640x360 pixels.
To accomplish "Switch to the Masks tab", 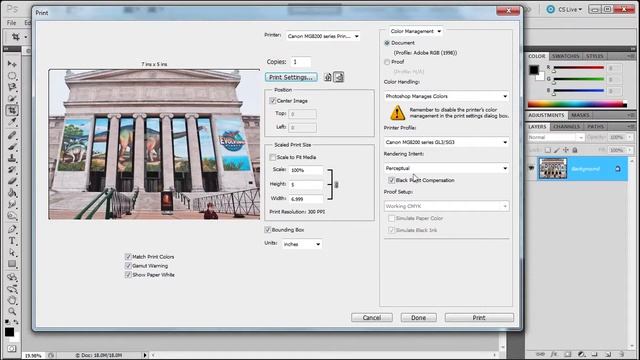I will 580,115.
